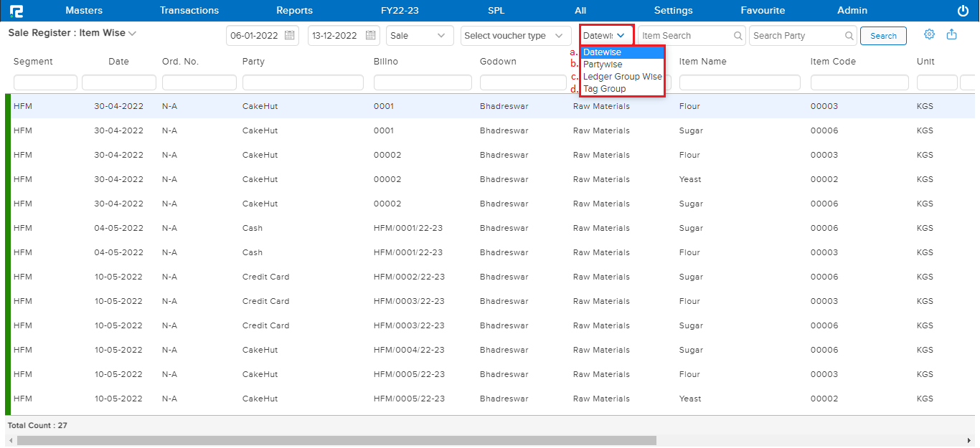Click the Item Search magnifier icon
The width and height of the screenshot is (980, 448).
(738, 36)
